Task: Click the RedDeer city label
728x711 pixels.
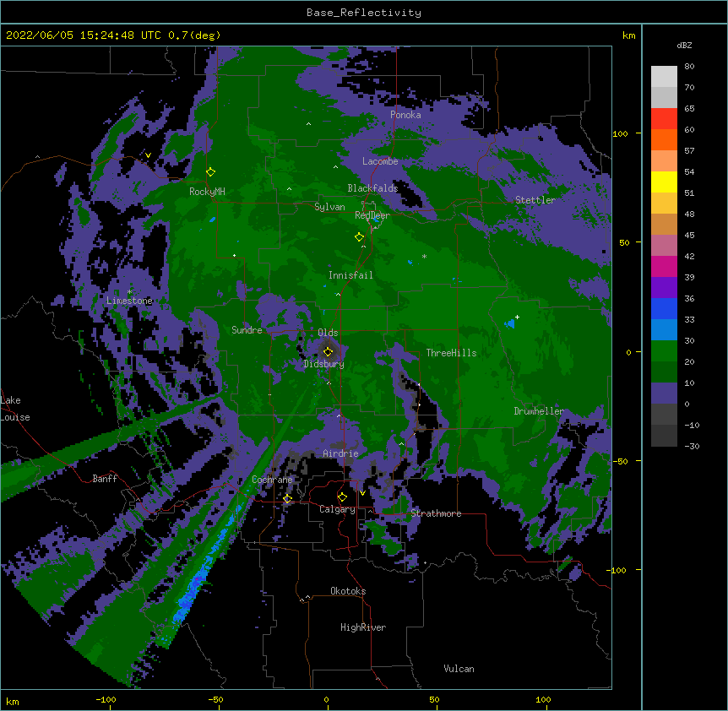Action: (x=372, y=215)
